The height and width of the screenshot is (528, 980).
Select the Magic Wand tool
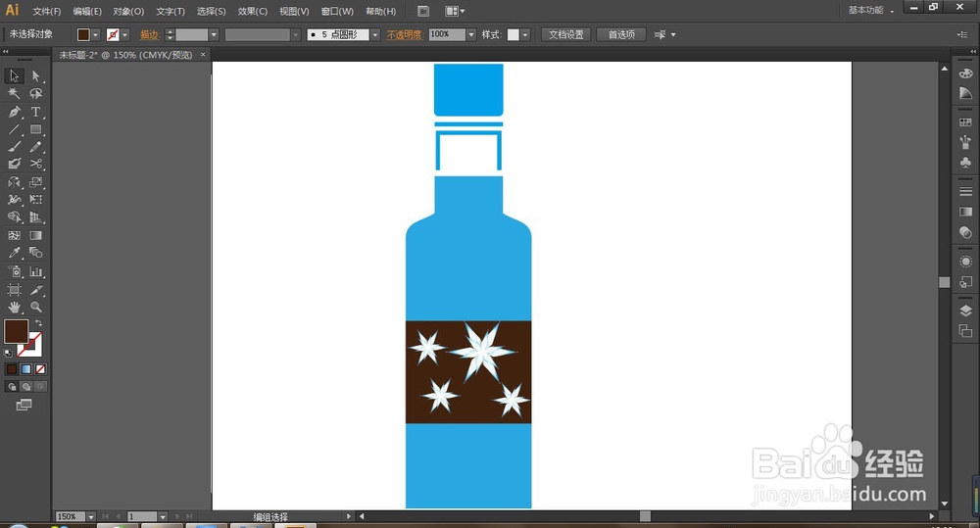pos(14,94)
